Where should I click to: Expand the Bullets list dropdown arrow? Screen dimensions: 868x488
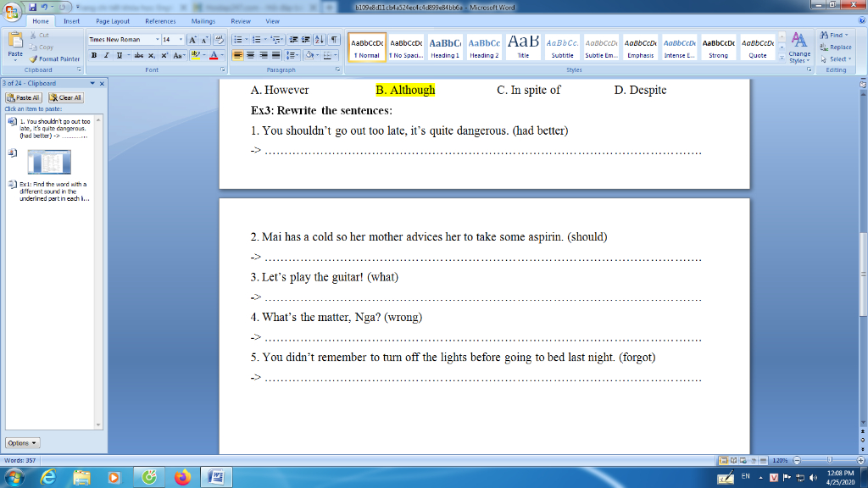(x=247, y=40)
